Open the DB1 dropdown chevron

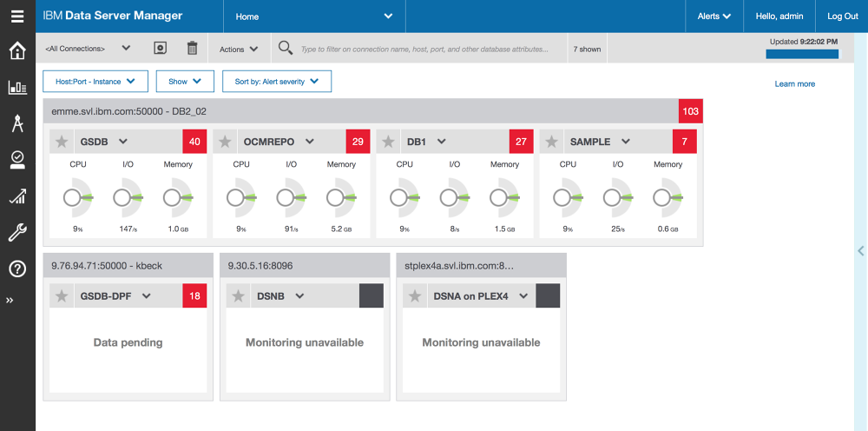(x=441, y=142)
